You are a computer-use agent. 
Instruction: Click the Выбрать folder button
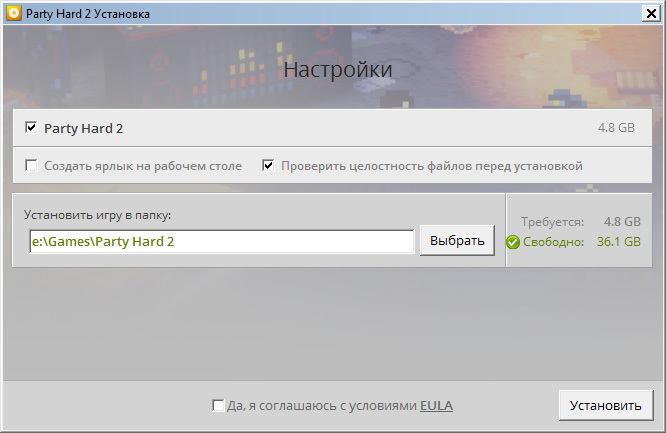pyautogui.click(x=457, y=241)
